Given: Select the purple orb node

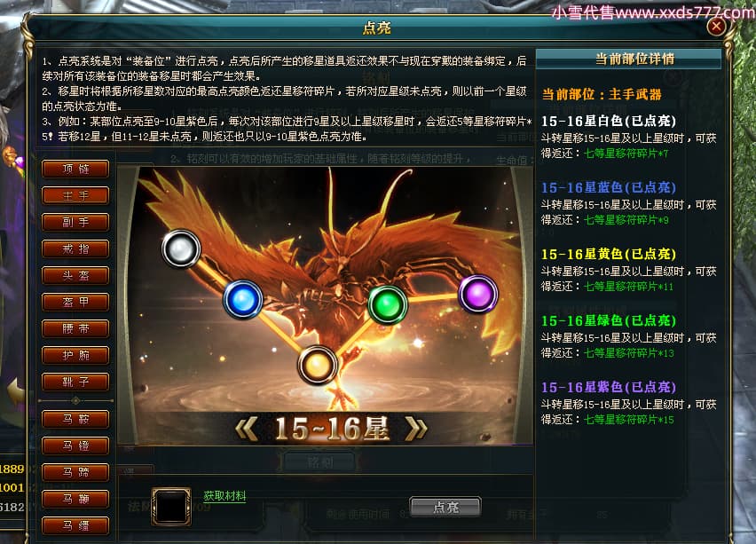Looking at the screenshot, I should coord(477,294).
